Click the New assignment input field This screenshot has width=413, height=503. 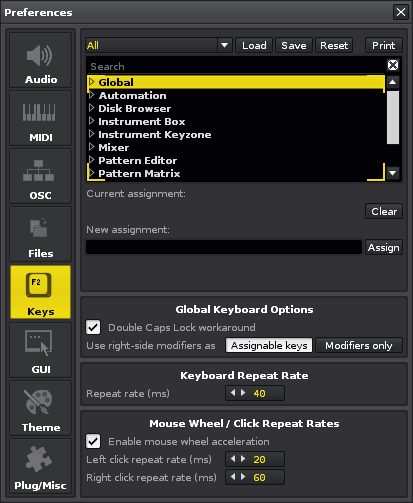[x=224, y=247]
